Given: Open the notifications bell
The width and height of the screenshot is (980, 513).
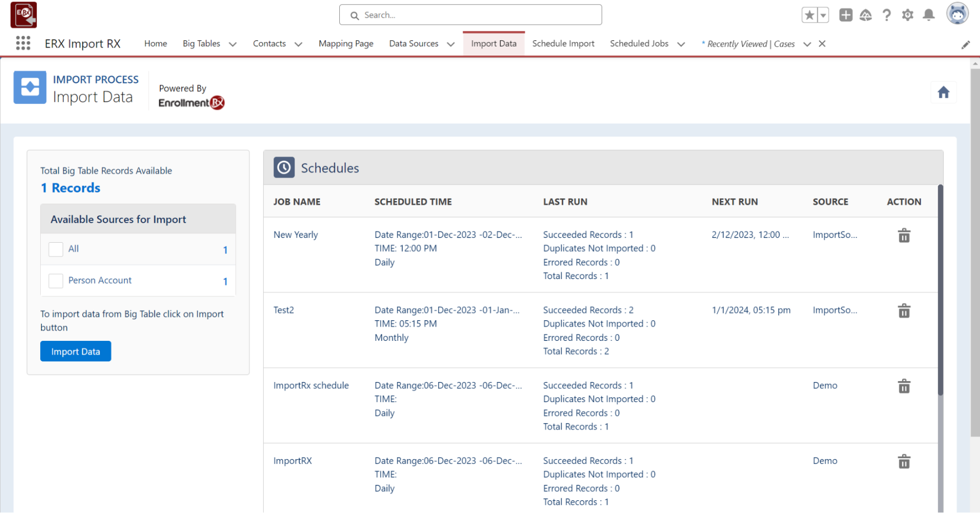Looking at the screenshot, I should 928,15.
